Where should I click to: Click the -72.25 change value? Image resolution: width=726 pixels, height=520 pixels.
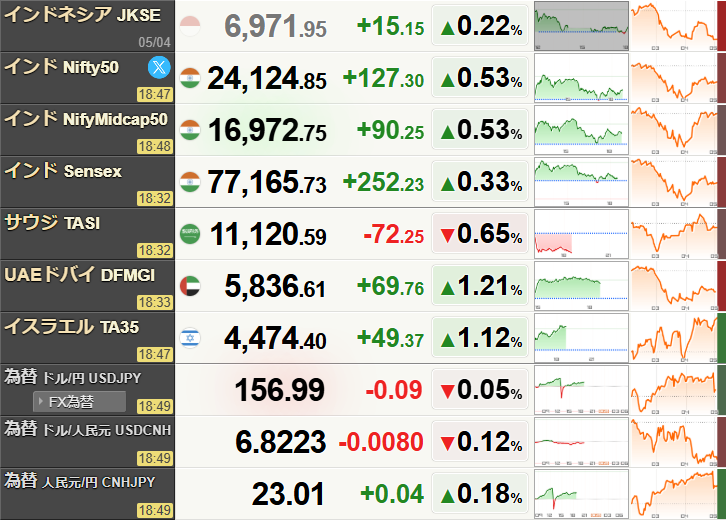[394, 235]
